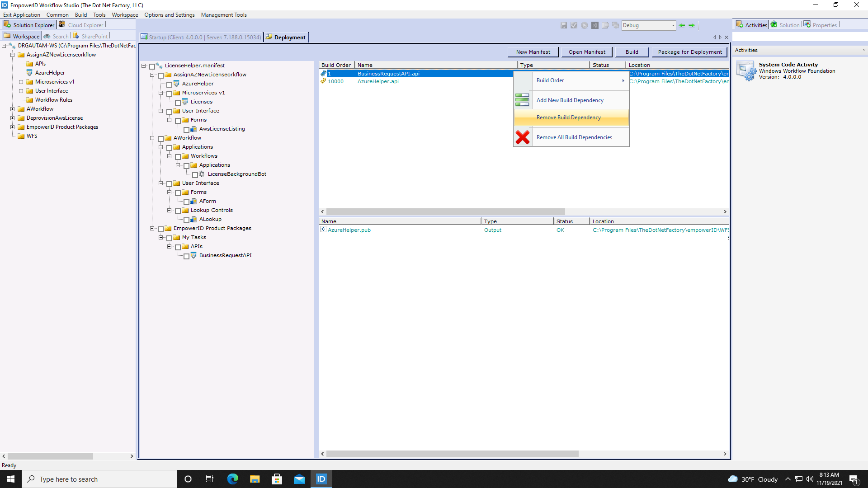The width and height of the screenshot is (868, 488).
Task: Click the Save icon in the Deployment toolbar
Action: tap(564, 25)
